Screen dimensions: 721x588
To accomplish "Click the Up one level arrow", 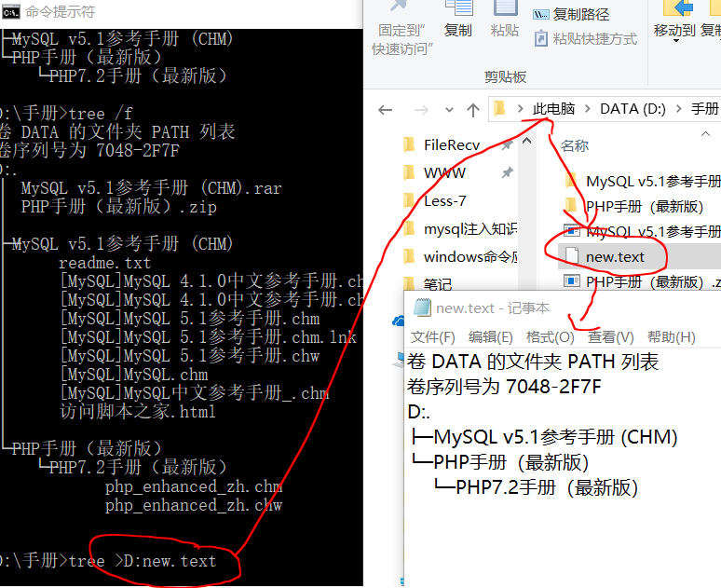I will pyautogui.click(x=472, y=110).
